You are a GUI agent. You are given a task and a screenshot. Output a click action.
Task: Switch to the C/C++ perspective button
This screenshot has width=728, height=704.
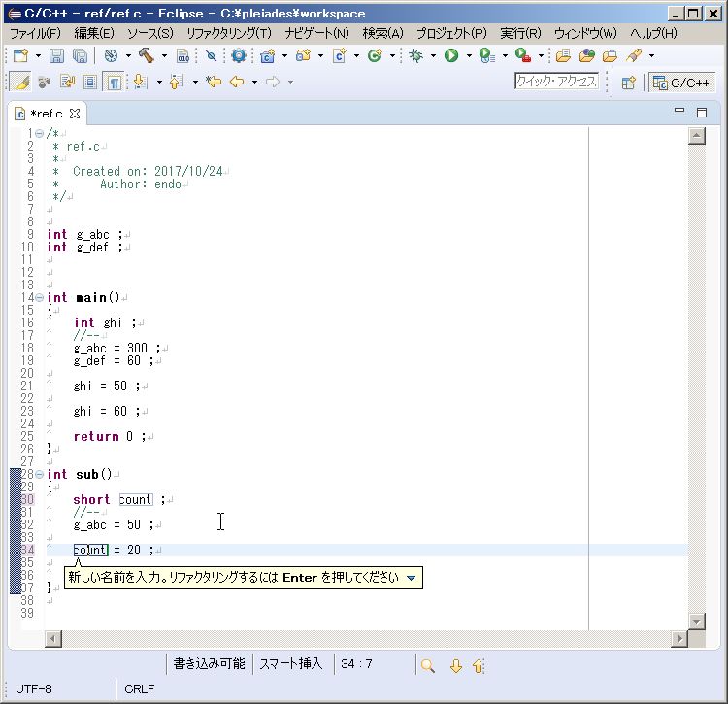681,84
